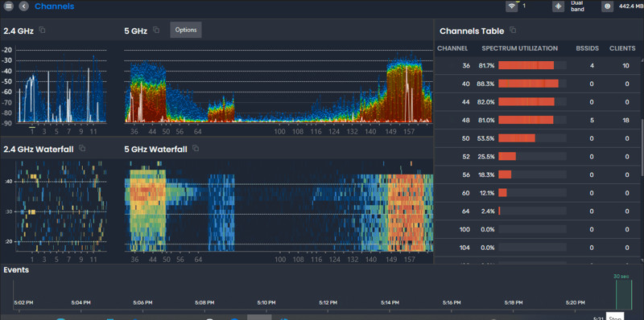Copy the 2.4 GHz chart

click(42, 30)
